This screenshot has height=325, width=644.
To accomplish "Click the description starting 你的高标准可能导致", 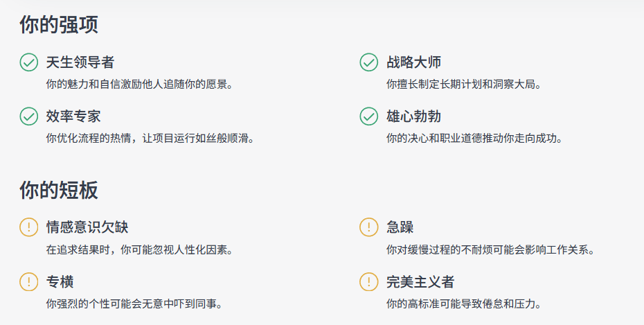I will point(463,304).
